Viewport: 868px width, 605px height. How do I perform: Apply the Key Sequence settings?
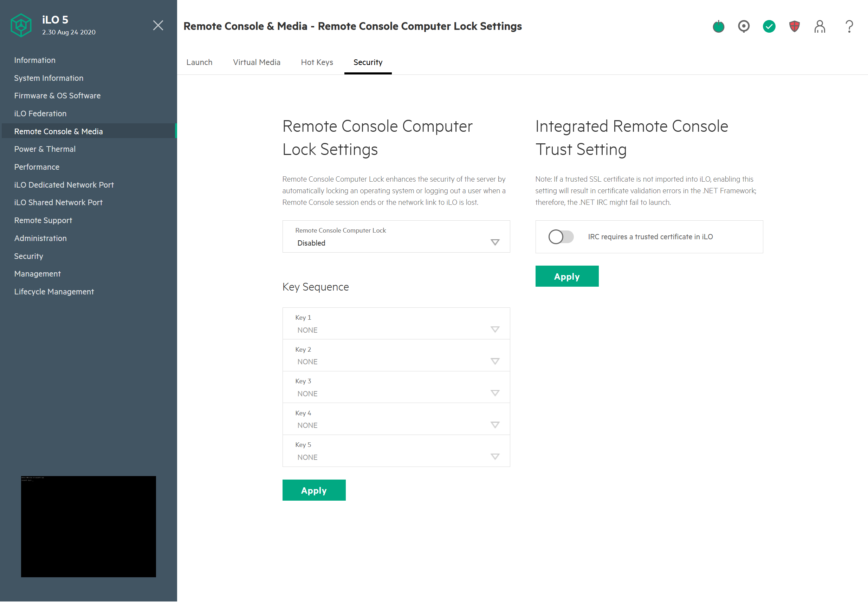(x=314, y=490)
